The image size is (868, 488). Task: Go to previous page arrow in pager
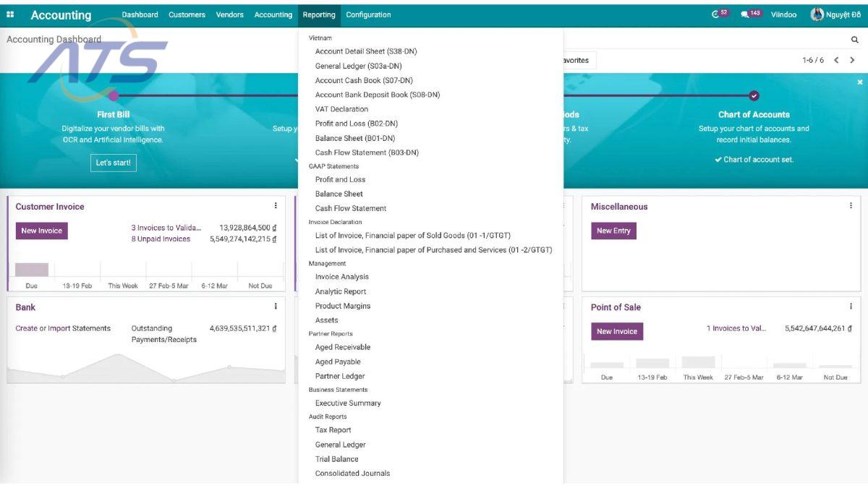coord(837,61)
